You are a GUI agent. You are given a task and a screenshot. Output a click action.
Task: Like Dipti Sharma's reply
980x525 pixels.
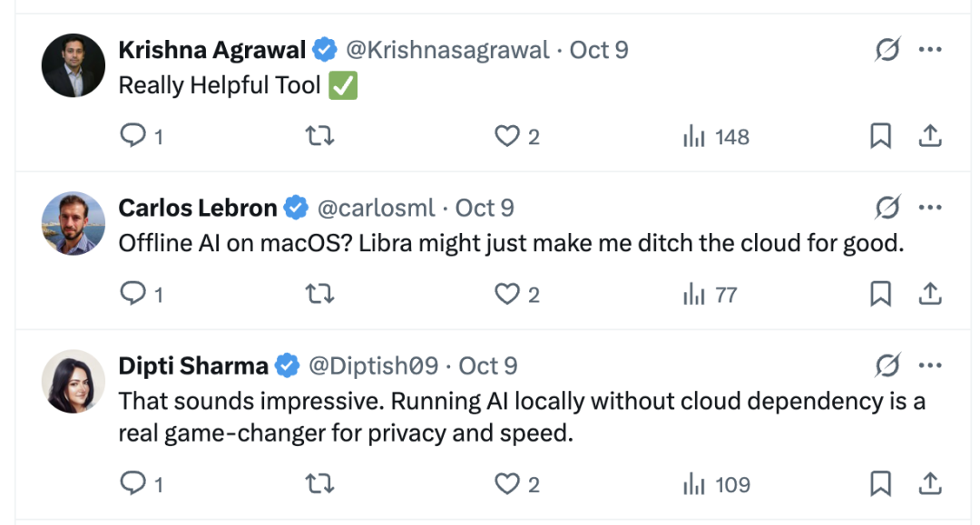506,485
